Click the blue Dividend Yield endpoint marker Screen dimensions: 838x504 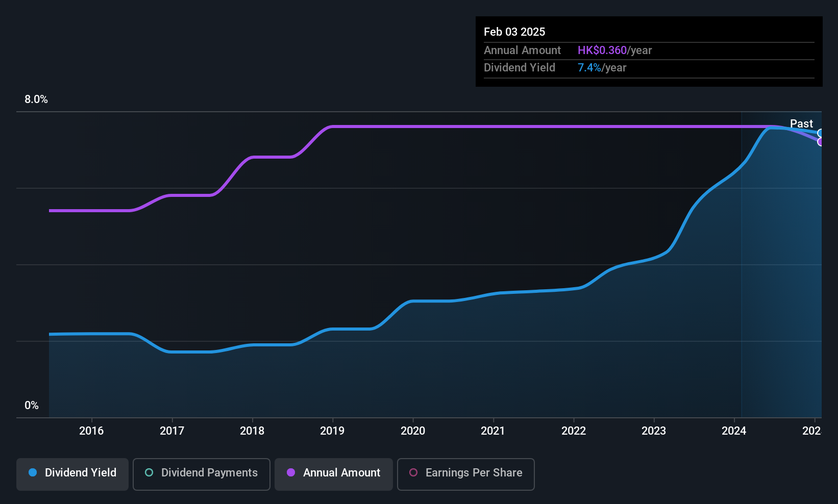[x=821, y=134]
